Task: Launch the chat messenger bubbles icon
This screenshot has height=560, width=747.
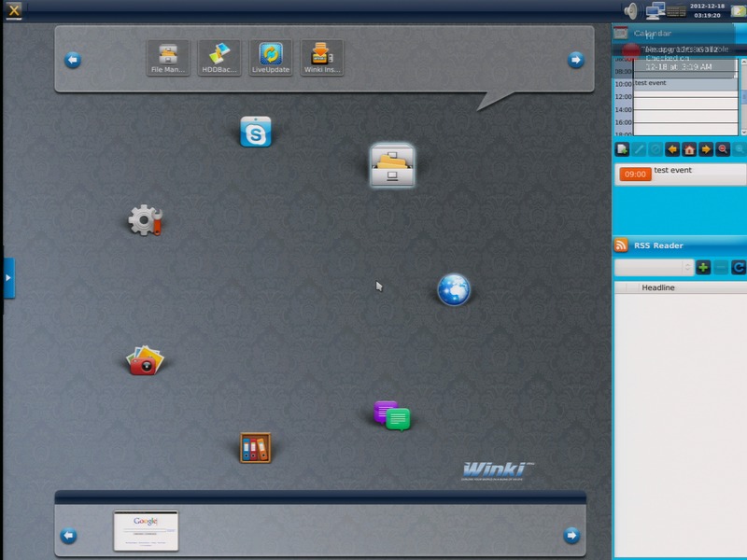Action: coord(391,415)
